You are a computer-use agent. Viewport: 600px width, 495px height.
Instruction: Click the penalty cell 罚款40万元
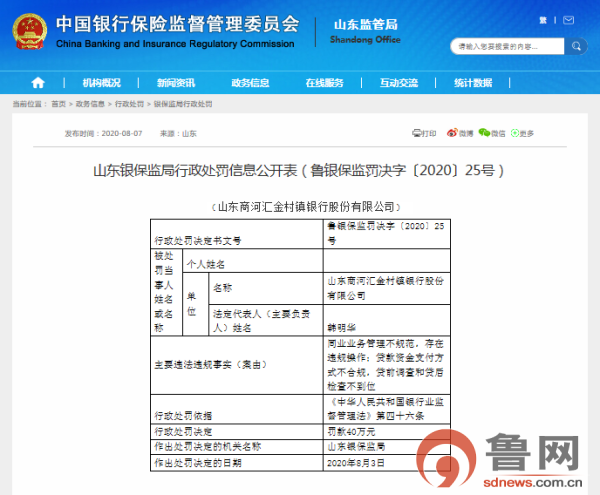click(386, 431)
